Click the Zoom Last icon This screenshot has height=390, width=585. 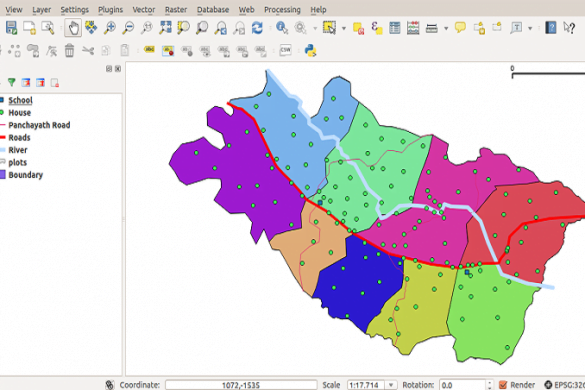pyautogui.click(x=221, y=28)
